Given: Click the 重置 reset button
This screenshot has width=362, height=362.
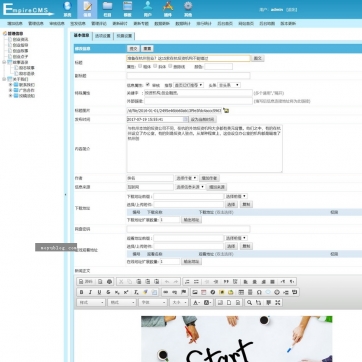Looking at the screenshot, I should [x=147, y=49].
